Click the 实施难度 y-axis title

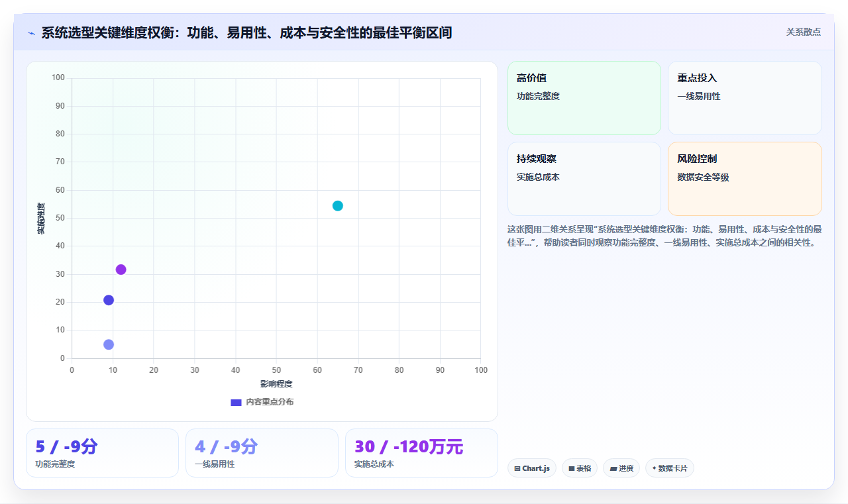[41, 218]
